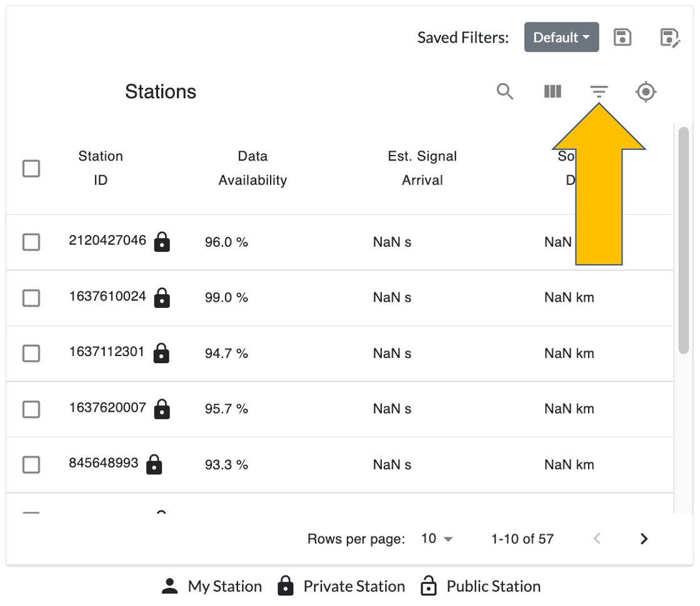
Task: Click the Station ID column header
Action: pyautogui.click(x=101, y=168)
